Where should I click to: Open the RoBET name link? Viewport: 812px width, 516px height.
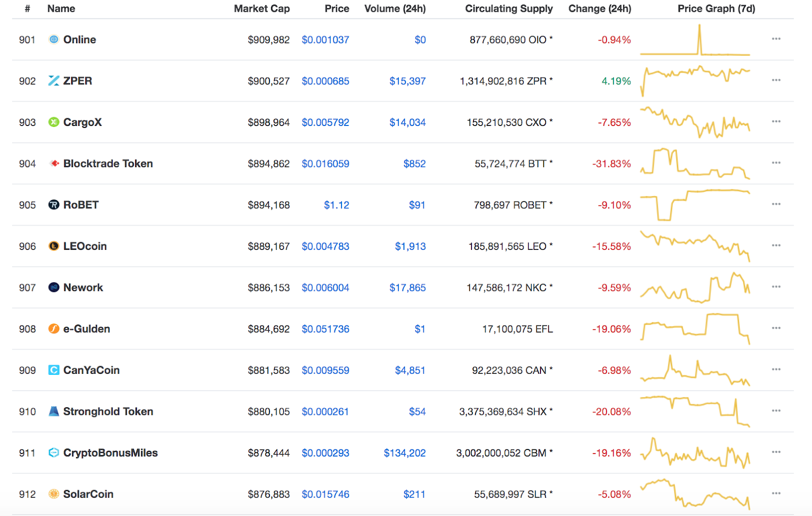point(81,205)
